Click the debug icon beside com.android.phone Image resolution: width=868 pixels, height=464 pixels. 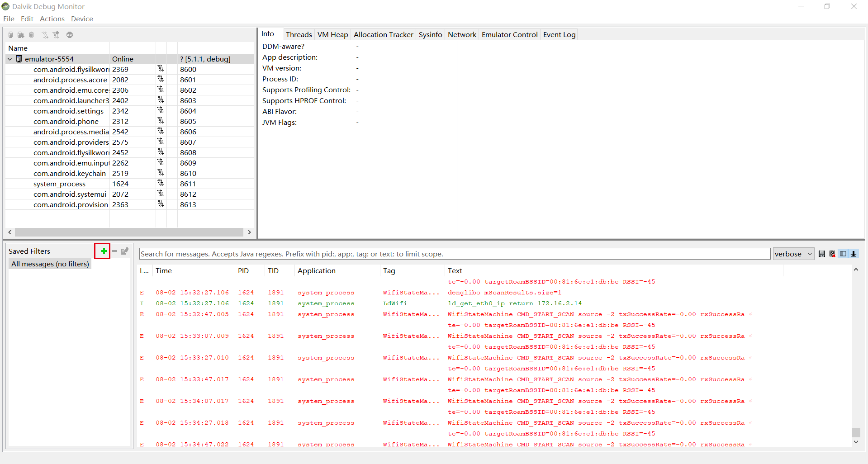pos(160,121)
